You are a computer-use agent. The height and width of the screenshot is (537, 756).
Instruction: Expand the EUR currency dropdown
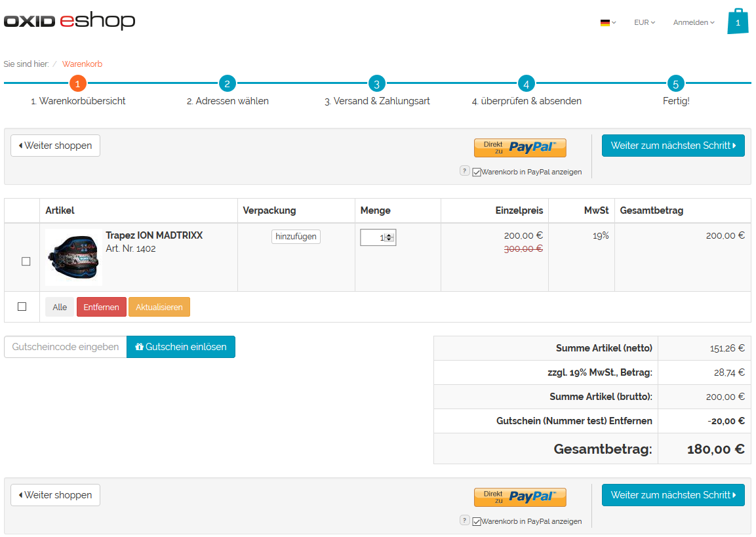tap(644, 22)
